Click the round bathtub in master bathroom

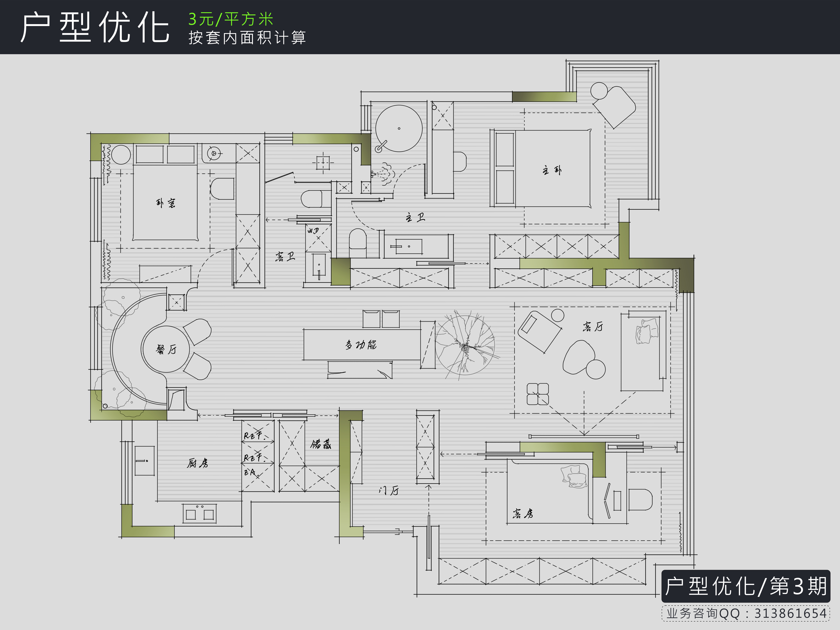pos(399,129)
